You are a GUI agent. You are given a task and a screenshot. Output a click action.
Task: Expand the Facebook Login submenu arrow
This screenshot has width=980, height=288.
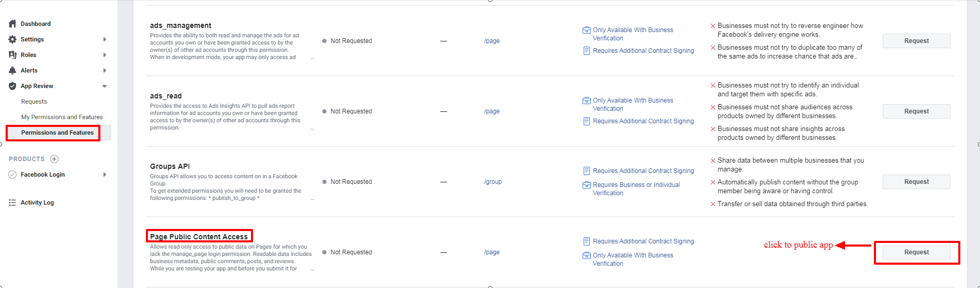[x=105, y=175]
